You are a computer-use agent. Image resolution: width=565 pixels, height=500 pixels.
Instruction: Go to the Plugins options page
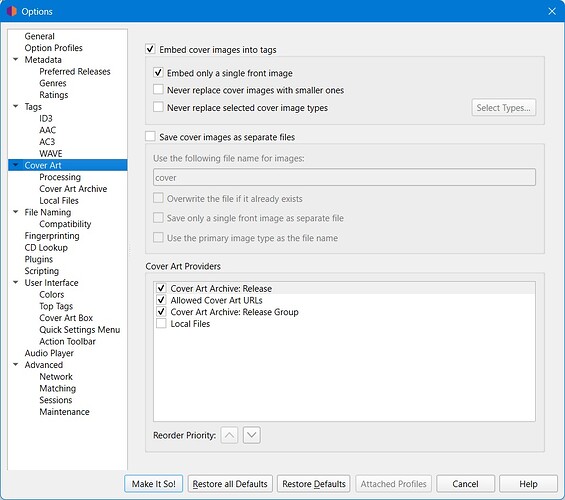click(x=39, y=259)
